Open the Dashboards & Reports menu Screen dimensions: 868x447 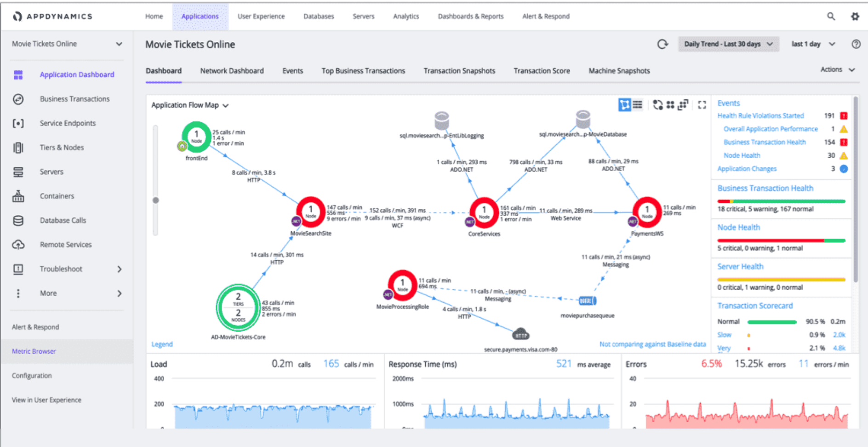(471, 16)
